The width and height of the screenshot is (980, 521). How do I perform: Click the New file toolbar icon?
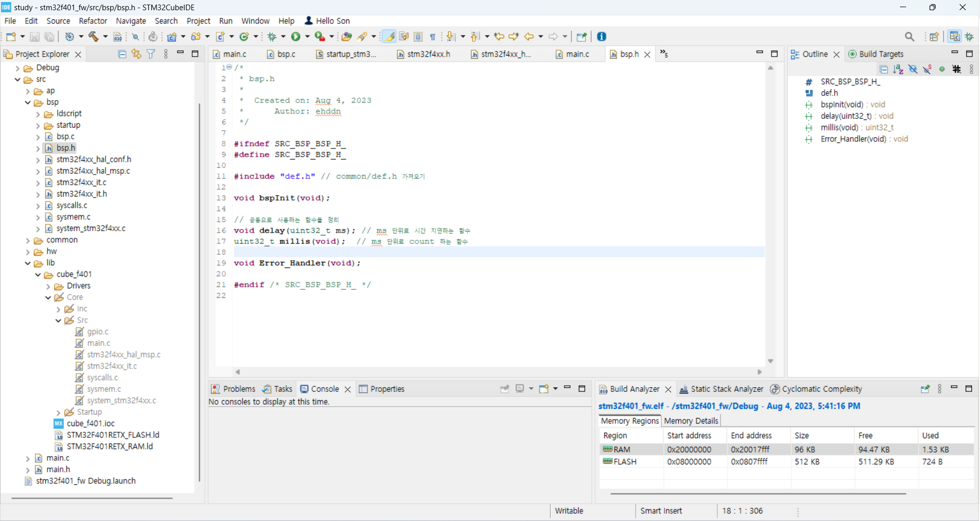[x=11, y=36]
